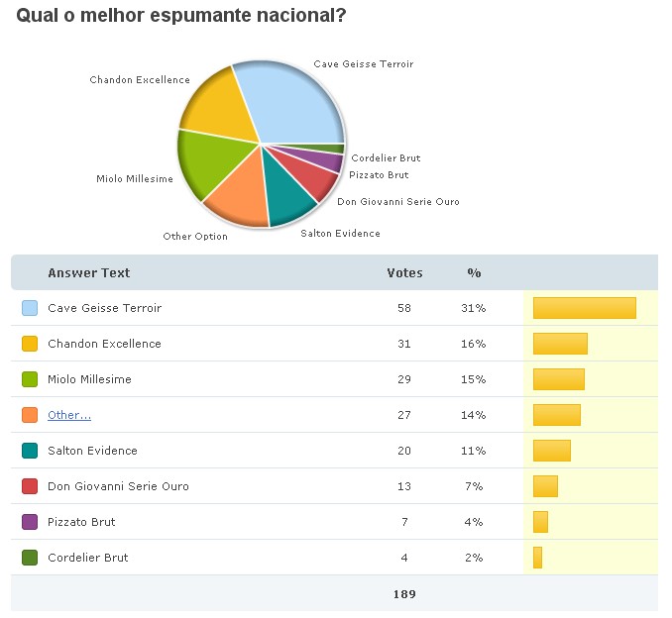Select the purple Pizzato Brut pie slice
Viewport: 672px width, 618px height.
click(x=328, y=160)
